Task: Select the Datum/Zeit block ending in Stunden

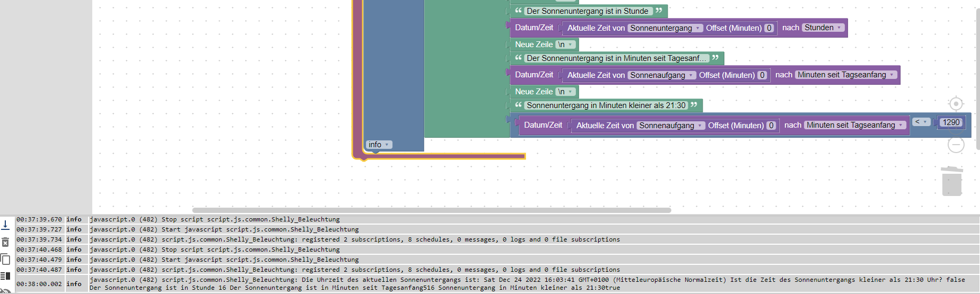Action: click(533, 28)
